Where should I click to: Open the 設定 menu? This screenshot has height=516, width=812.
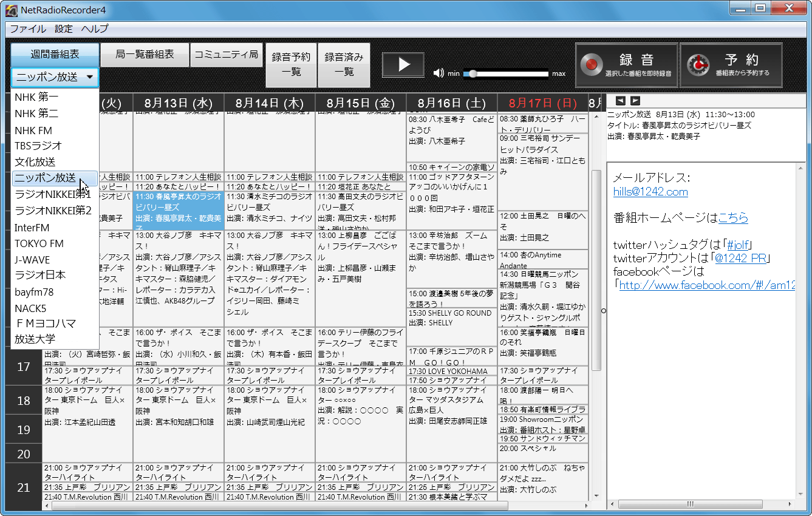click(64, 29)
